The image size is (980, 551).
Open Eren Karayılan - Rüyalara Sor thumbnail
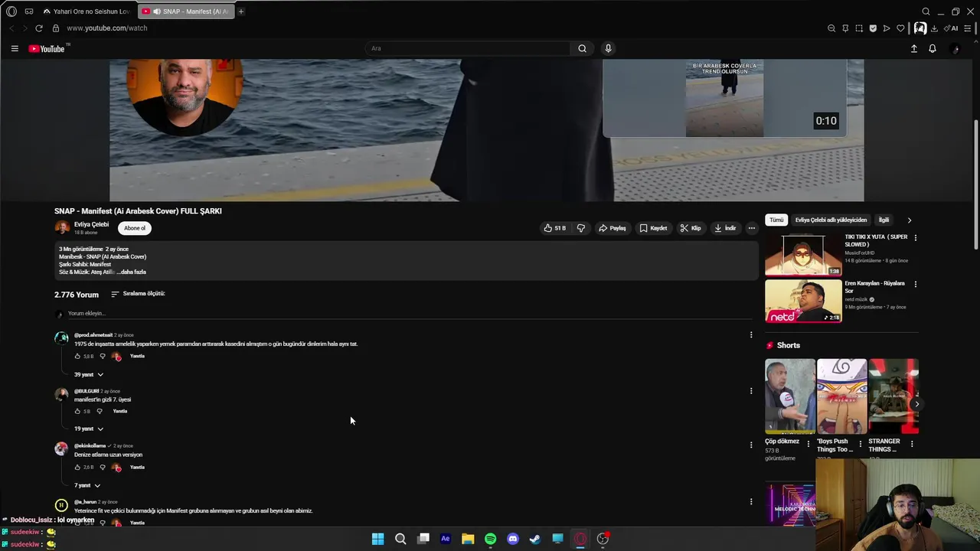[803, 301]
